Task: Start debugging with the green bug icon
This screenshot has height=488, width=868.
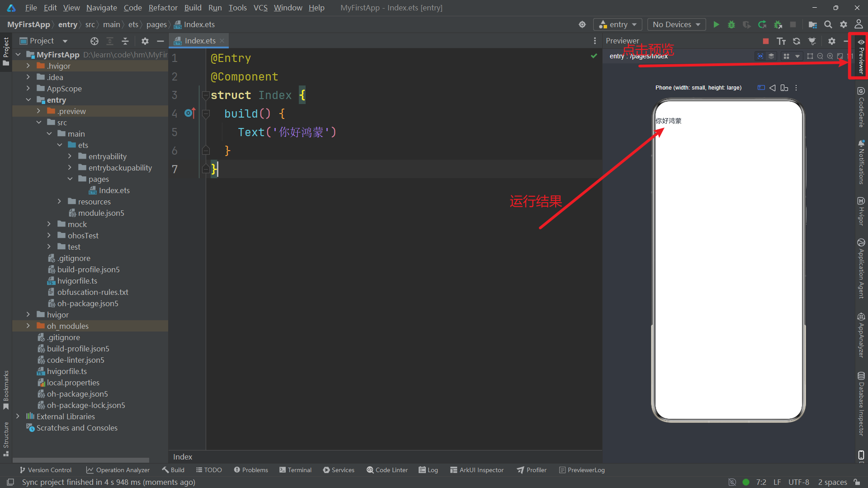Action: (731, 24)
